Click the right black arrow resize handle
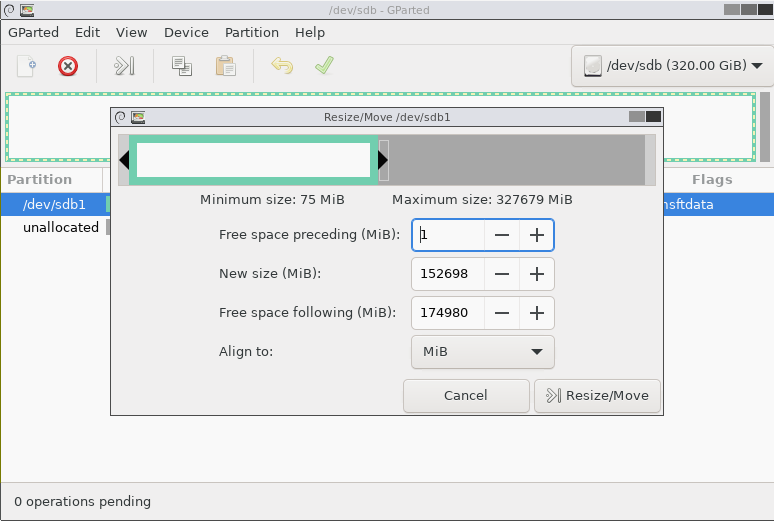The width and height of the screenshot is (774, 521). click(x=383, y=160)
